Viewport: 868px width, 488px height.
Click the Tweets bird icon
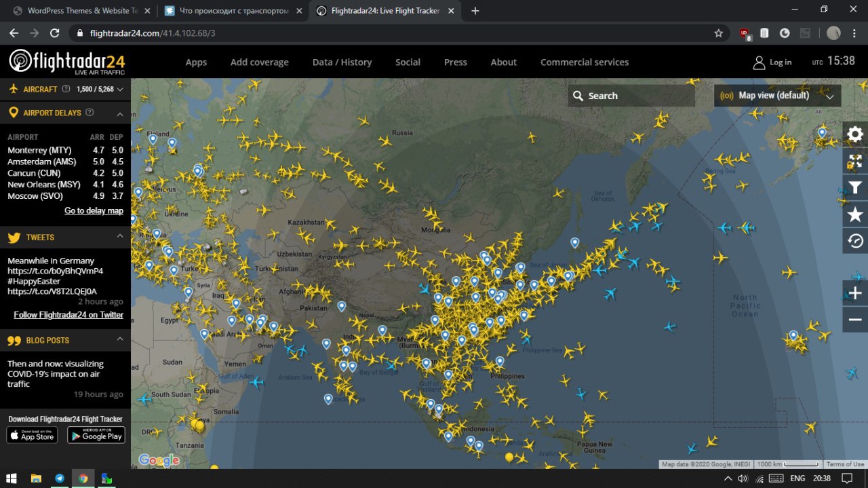coord(14,238)
